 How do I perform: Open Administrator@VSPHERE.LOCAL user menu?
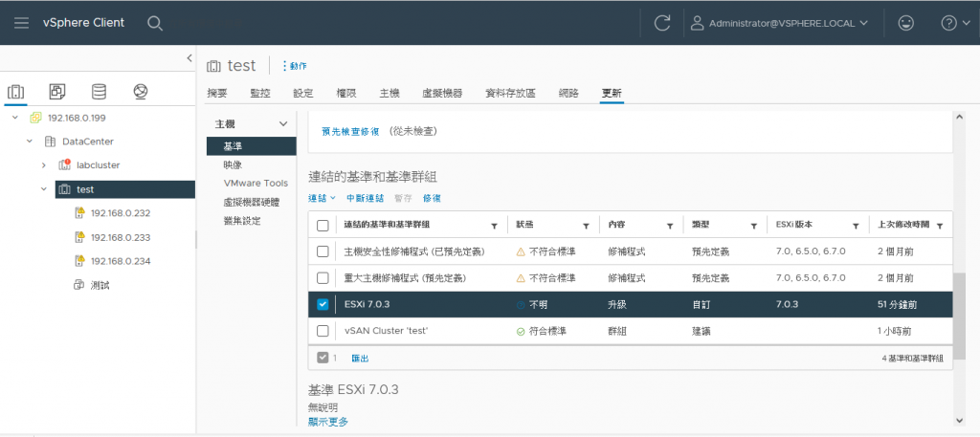[779, 23]
